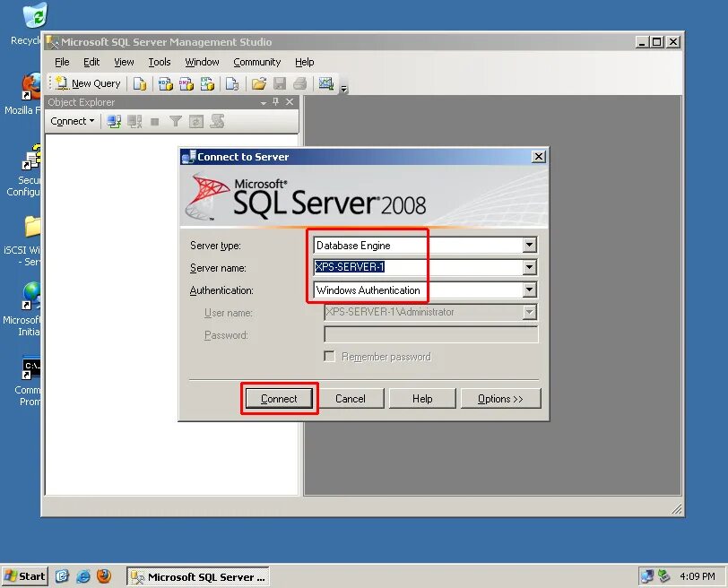Open the File menu
728x588 pixels.
coord(62,62)
